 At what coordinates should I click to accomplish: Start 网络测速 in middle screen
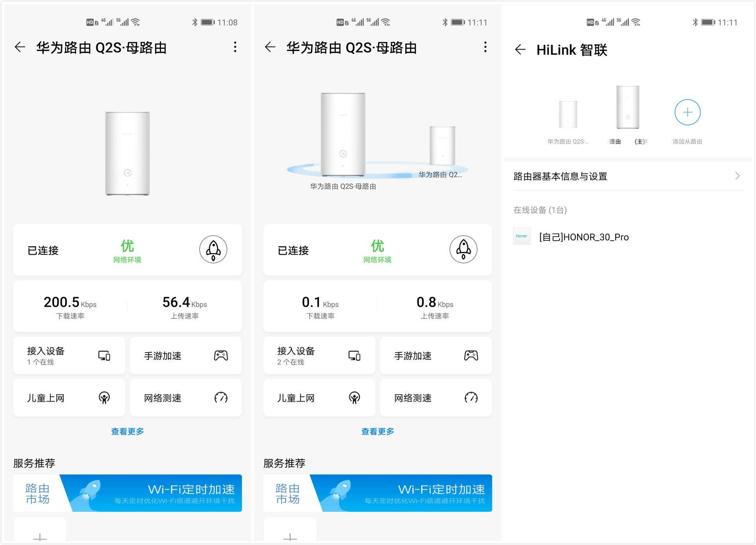click(436, 398)
